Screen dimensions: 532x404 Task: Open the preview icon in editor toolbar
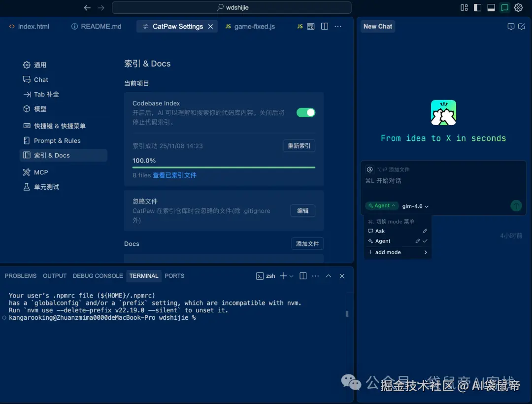click(x=310, y=27)
